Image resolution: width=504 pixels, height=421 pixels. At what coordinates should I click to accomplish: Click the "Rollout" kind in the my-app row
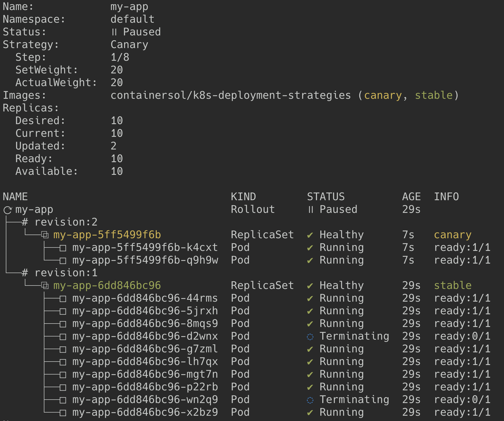click(x=253, y=209)
